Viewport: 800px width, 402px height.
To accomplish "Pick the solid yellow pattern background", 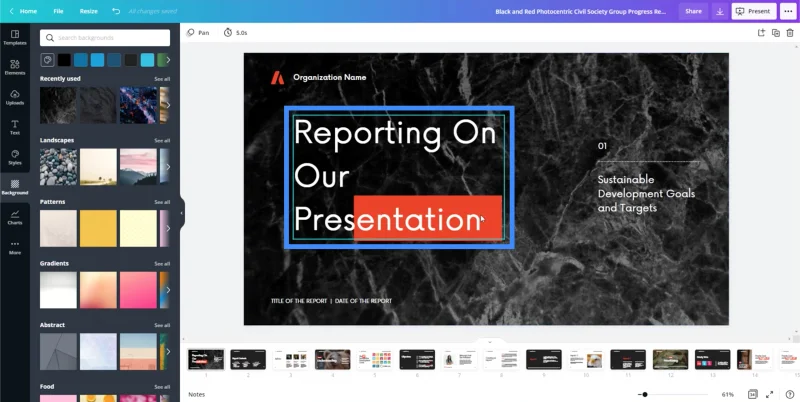I will 98,229.
